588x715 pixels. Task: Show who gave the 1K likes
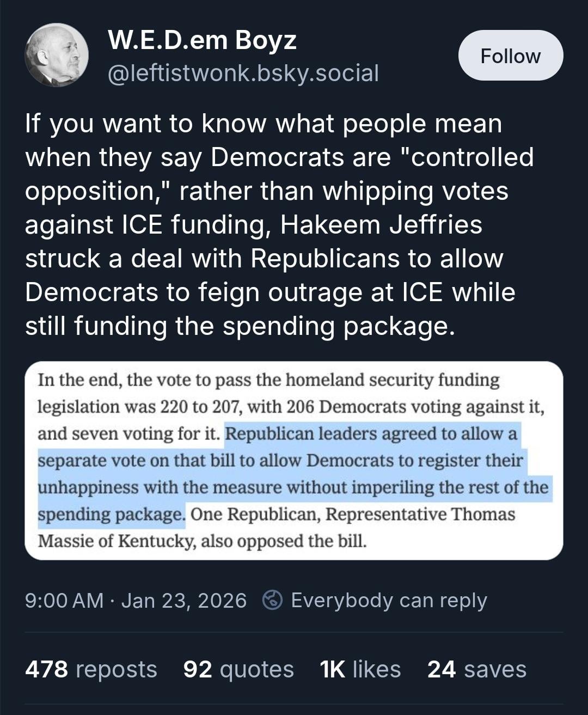tap(360, 669)
